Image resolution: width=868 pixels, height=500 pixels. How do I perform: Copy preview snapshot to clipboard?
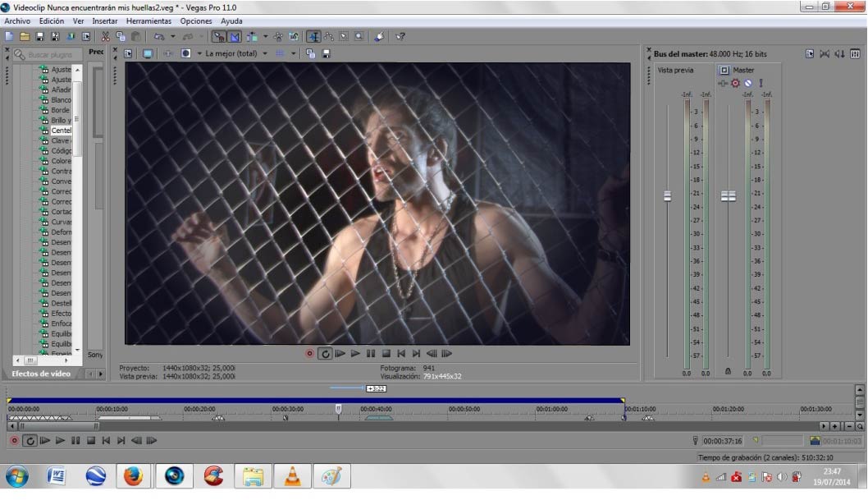tap(311, 53)
